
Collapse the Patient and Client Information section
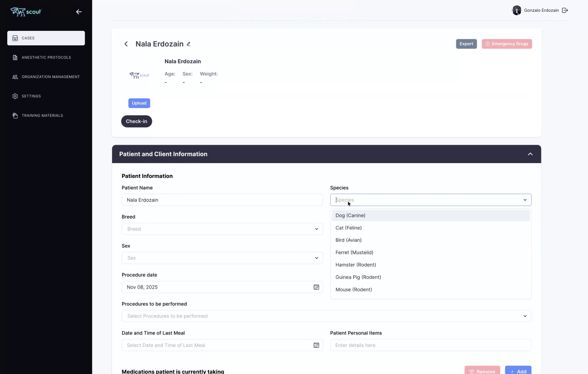530,154
